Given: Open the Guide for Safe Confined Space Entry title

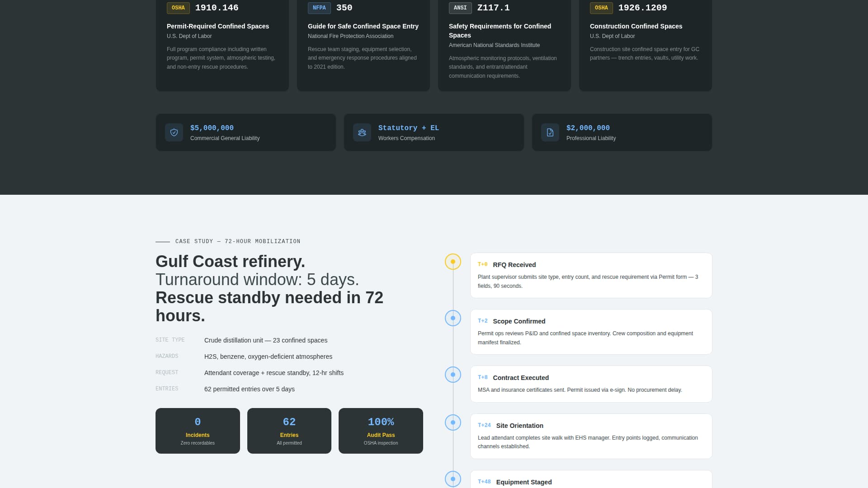Looking at the screenshot, I should [x=363, y=26].
